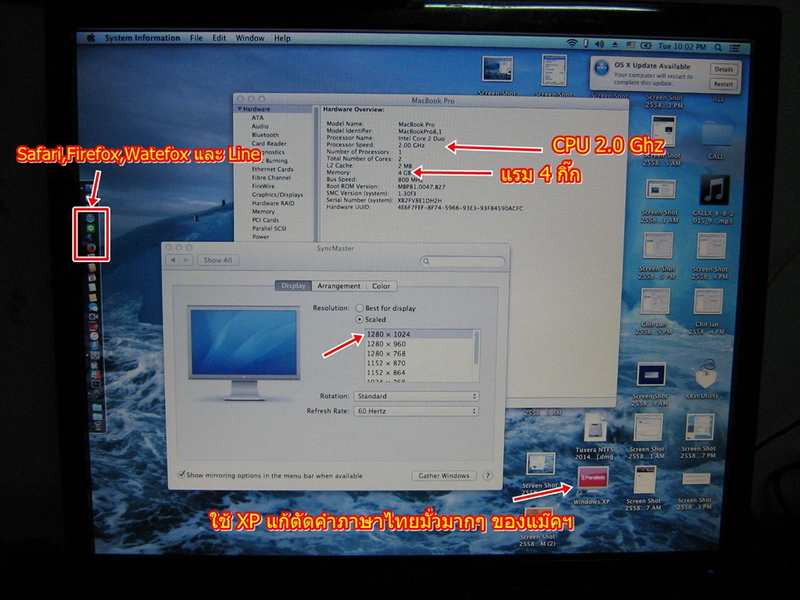Launch Firefox from the dock
Screen dimensions: 800x600
(x=90, y=248)
